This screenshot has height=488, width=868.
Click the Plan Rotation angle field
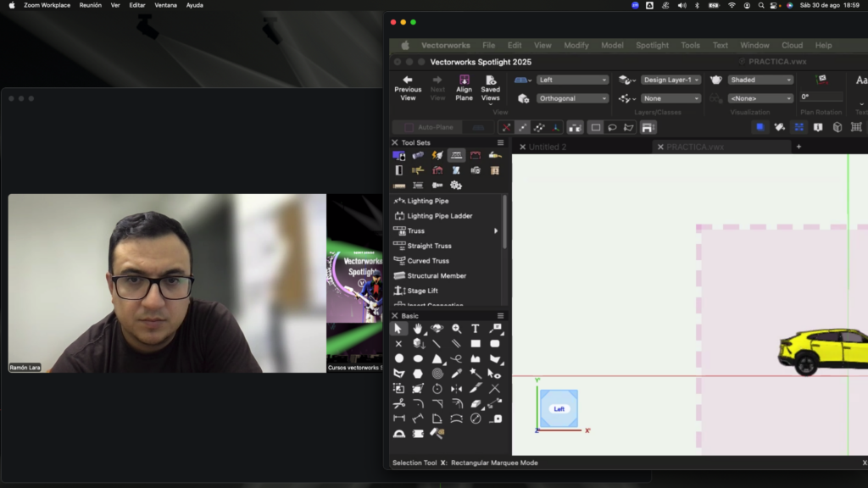821,97
